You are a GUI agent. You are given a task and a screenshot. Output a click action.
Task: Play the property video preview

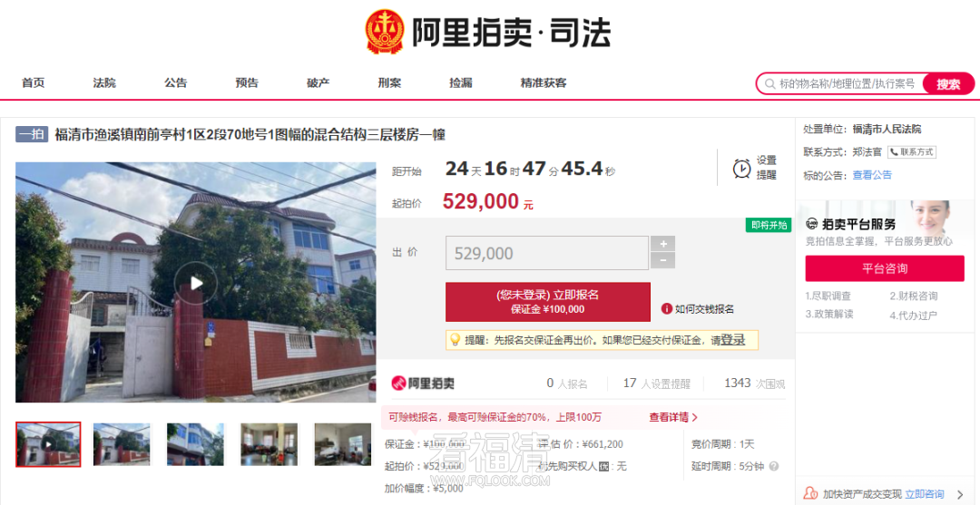tap(196, 283)
